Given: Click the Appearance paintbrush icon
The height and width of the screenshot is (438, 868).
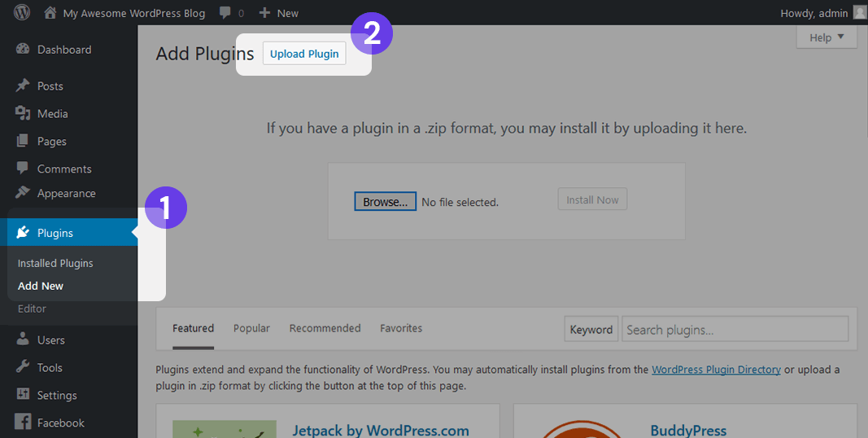Looking at the screenshot, I should pyautogui.click(x=23, y=193).
